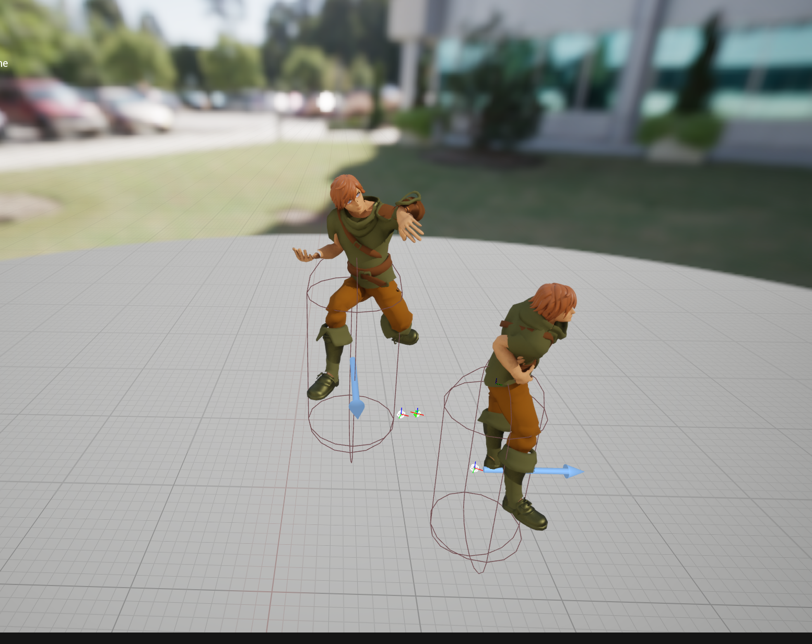Select the axis gizmo with green center
This screenshot has height=644, width=812.
click(417, 414)
